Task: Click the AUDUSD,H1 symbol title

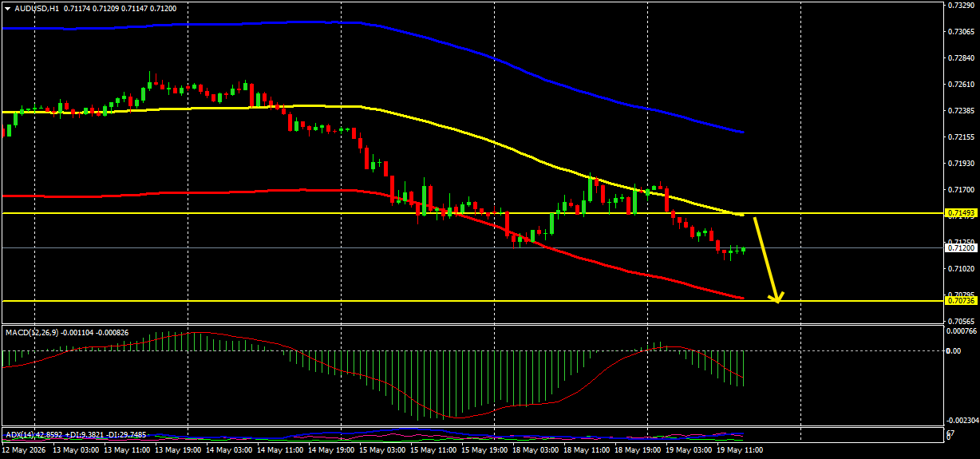Action: click(x=36, y=8)
